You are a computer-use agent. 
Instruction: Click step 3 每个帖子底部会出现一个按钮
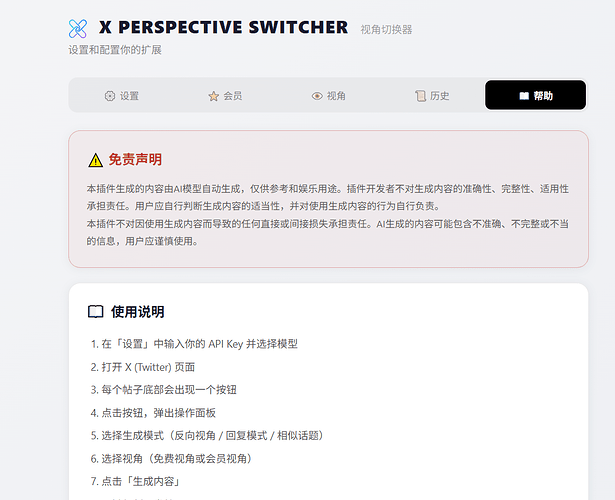[x=164, y=390]
